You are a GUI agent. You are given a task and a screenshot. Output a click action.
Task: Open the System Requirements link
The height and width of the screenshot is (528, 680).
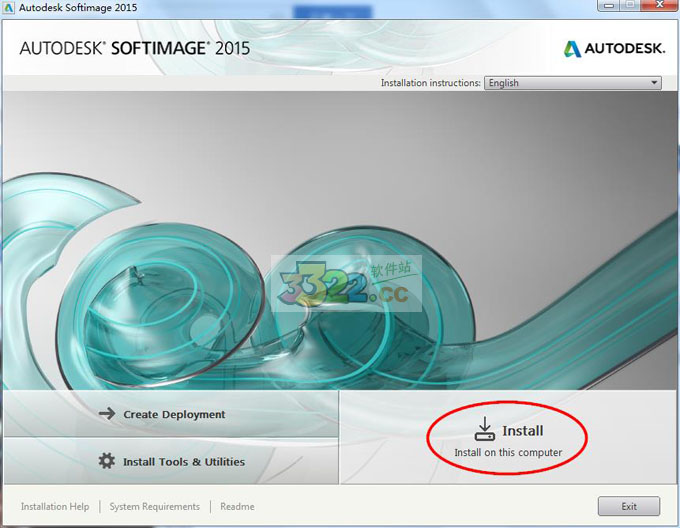(154, 506)
